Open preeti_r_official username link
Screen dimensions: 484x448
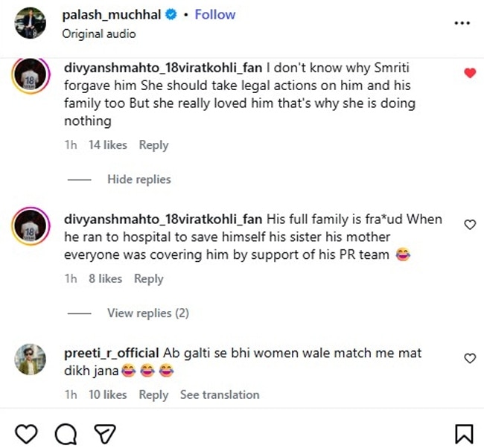point(112,353)
